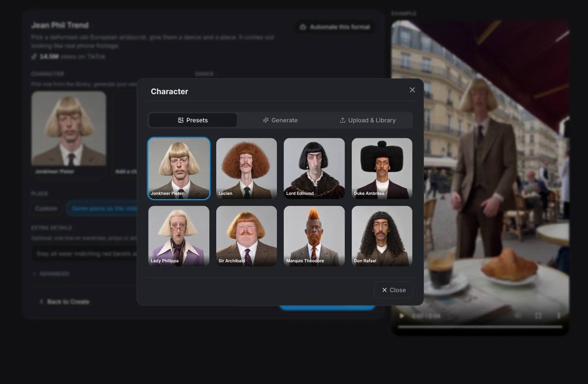This screenshot has width=588, height=384.
Task: Choose the Don Rafael preset
Action: point(382,236)
